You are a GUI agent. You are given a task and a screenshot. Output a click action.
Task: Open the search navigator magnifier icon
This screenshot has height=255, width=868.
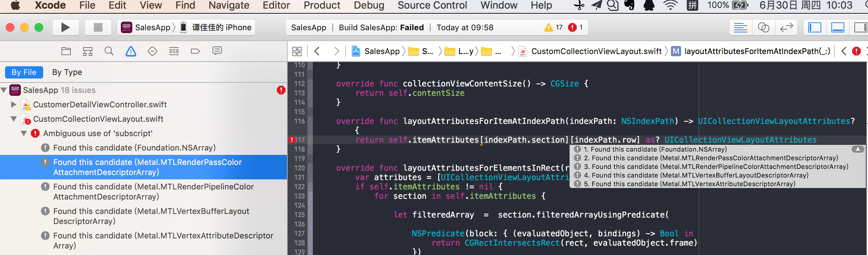tap(109, 51)
